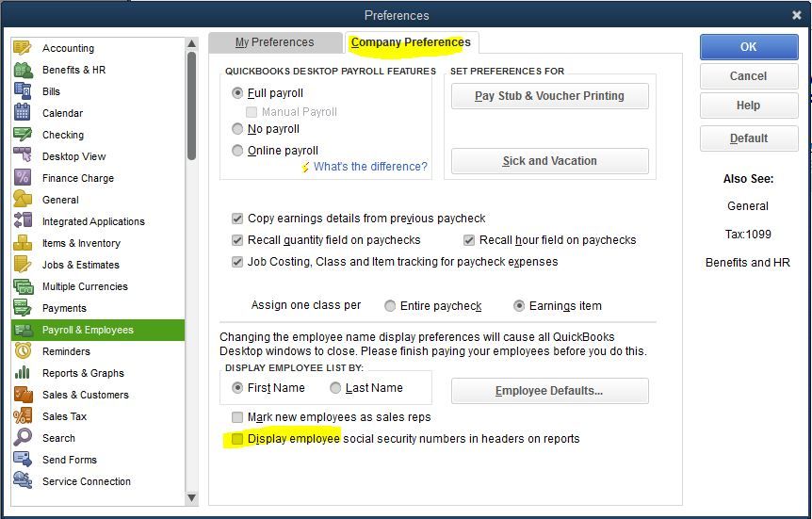Viewport: 812px width, 519px height.
Task: Assign one class per Entire paycheck
Action: 390,306
